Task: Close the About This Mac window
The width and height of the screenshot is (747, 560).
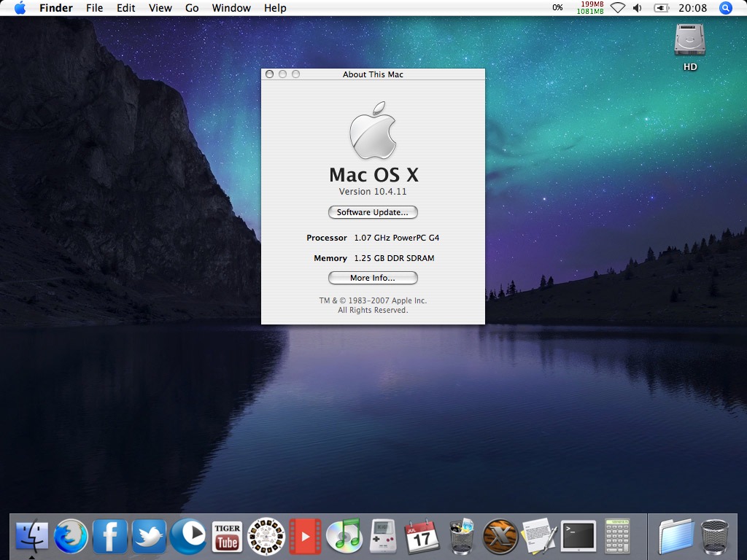Action: click(270, 74)
